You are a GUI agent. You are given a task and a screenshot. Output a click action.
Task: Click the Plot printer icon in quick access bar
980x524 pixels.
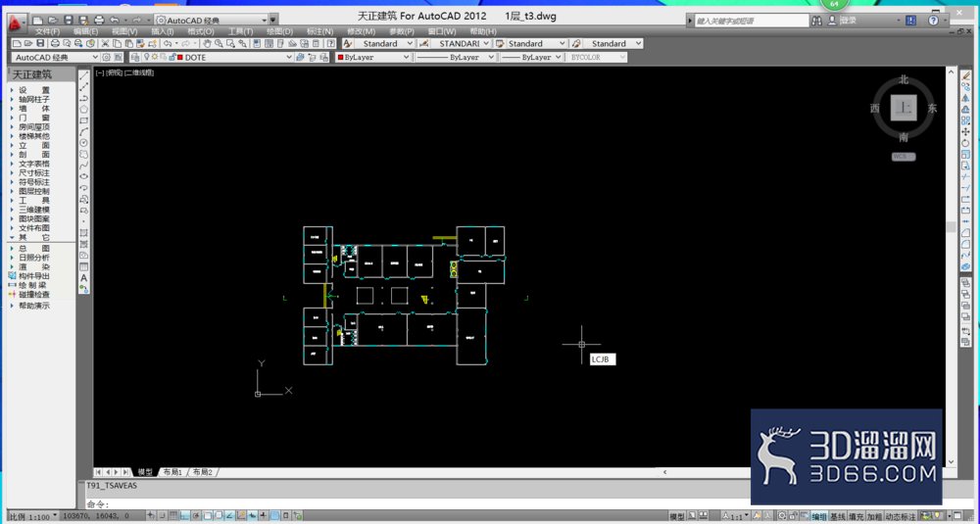(99, 21)
